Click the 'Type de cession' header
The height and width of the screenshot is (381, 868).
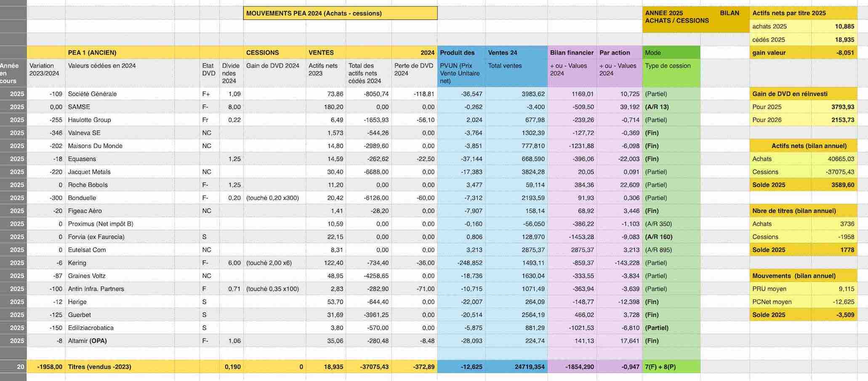(x=671, y=73)
